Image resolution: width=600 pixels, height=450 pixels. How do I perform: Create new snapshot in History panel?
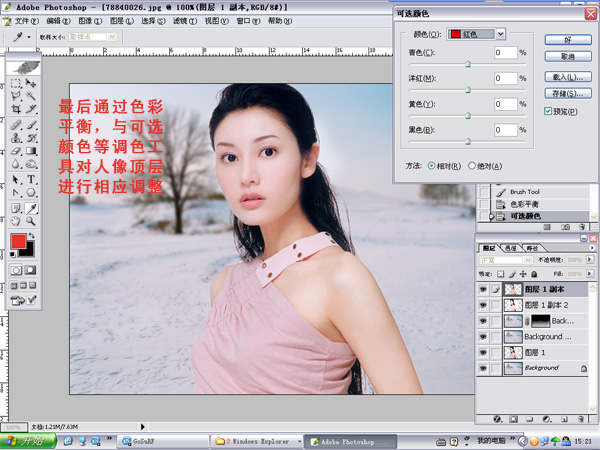[x=565, y=227]
